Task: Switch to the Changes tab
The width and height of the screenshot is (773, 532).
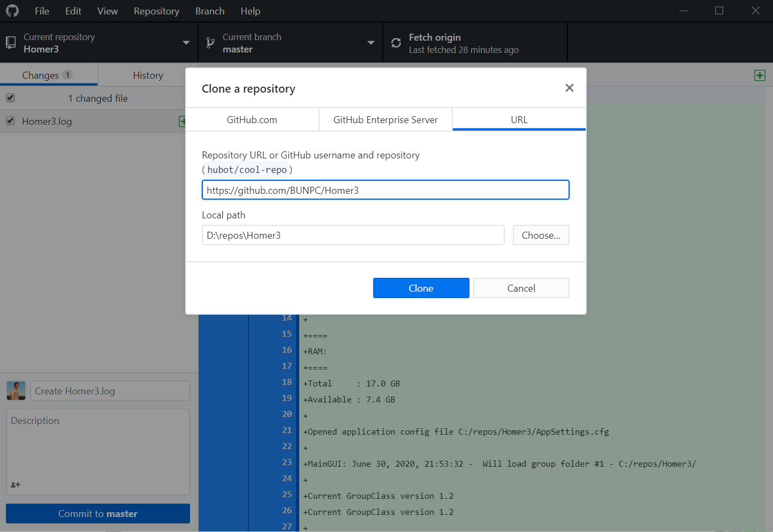Action: (49, 75)
